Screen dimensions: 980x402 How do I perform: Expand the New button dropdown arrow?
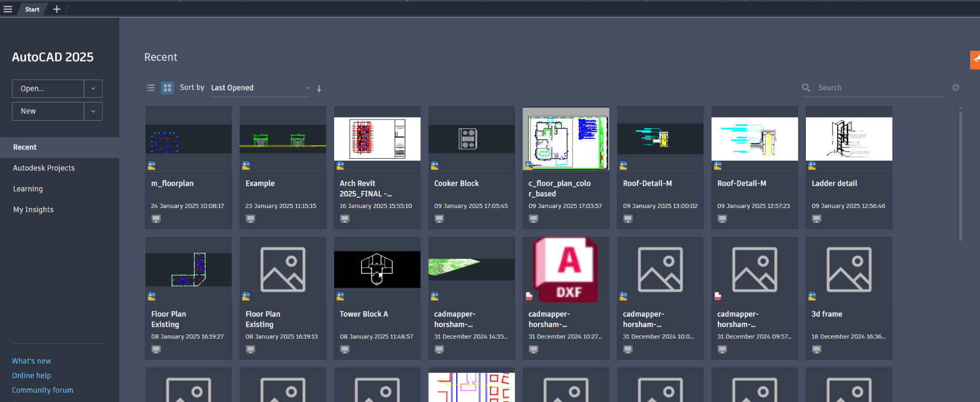click(93, 111)
